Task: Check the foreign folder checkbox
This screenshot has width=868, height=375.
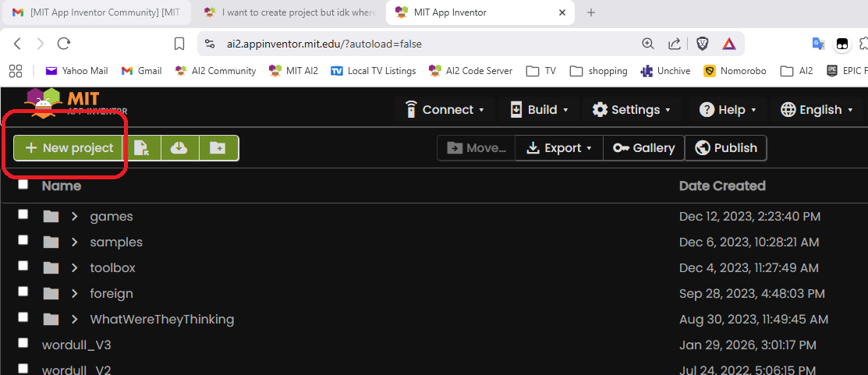Action: (23, 291)
